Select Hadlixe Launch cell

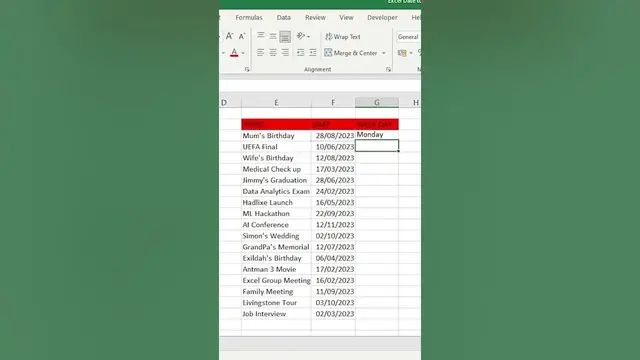click(276, 202)
